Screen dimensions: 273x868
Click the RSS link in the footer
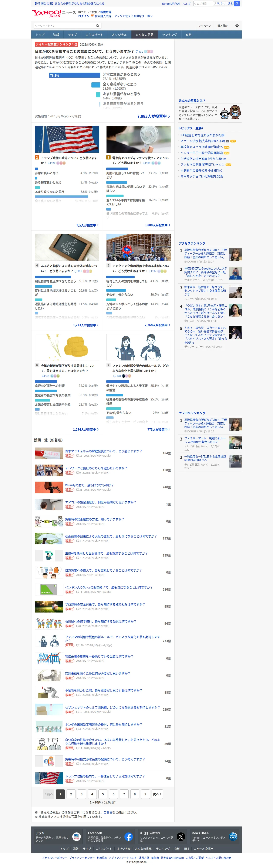point(186,848)
